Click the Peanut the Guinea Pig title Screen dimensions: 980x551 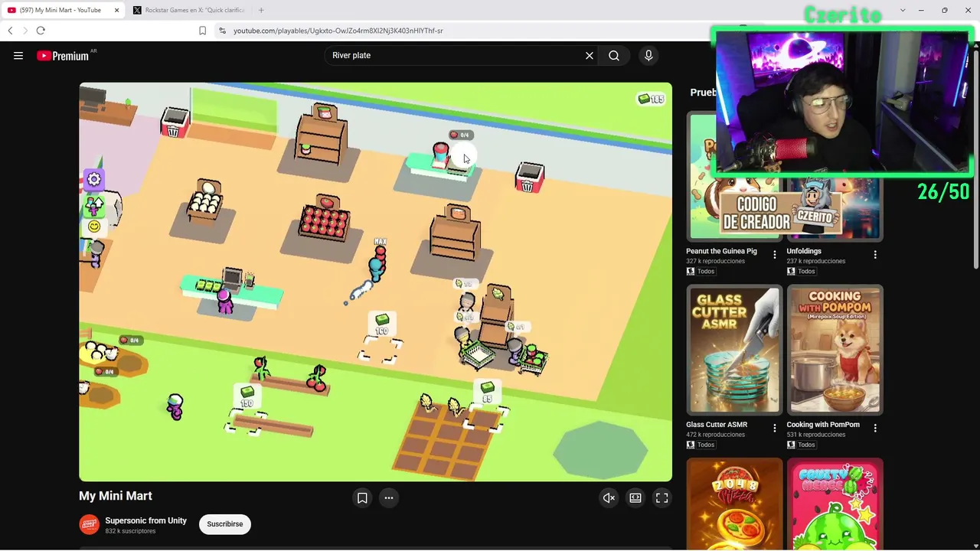pyautogui.click(x=721, y=251)
